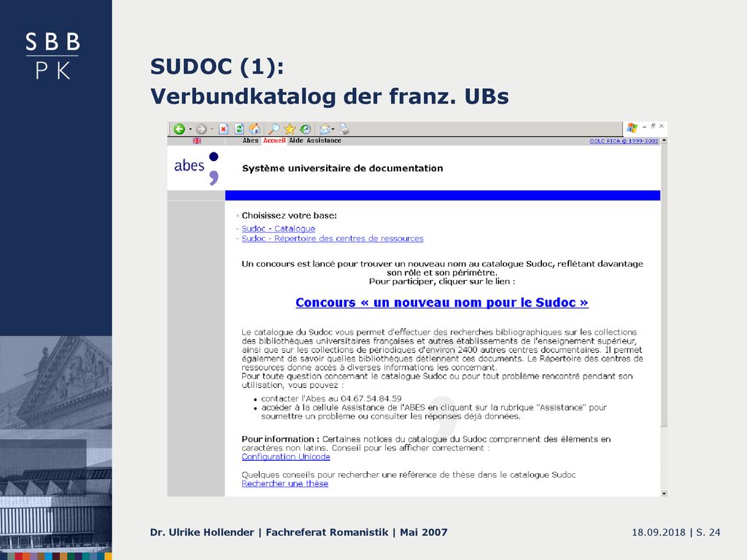Open Favorites star icon
This screenshot has height=560, width=747.
click(x=290, y=129)
